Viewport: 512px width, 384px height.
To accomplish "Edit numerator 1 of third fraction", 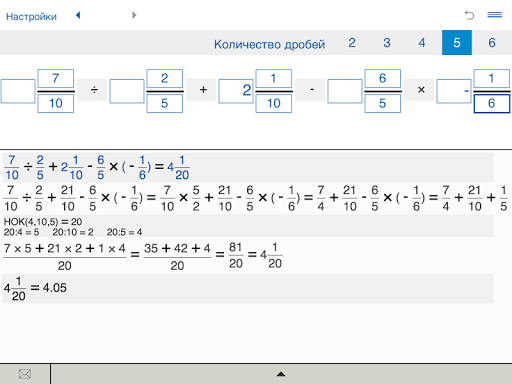I will 274,78.
